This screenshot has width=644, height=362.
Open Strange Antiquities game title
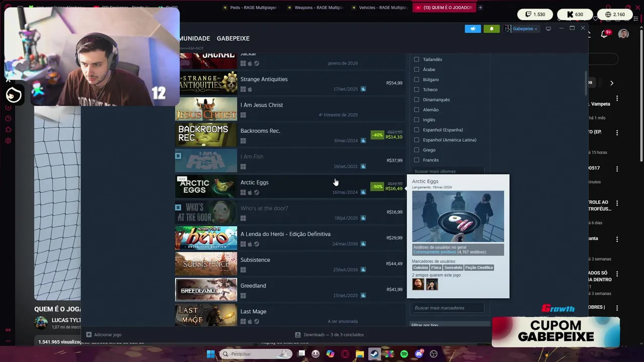click(x=264, y=79)
